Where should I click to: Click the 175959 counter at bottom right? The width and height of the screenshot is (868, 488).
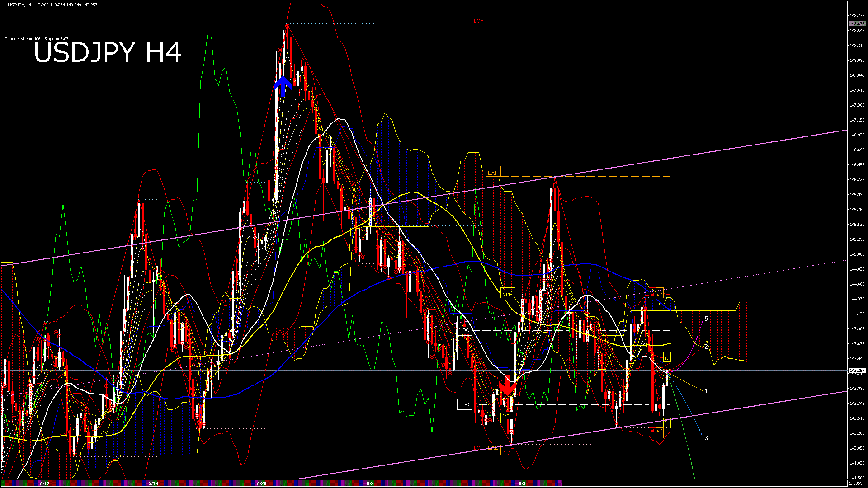click(x=856, y=483)
